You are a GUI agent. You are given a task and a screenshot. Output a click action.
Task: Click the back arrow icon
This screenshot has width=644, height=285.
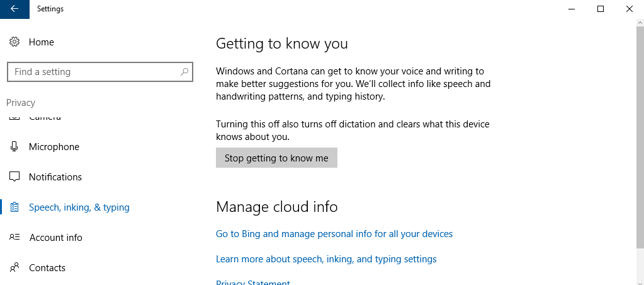[x=14, y=9]
